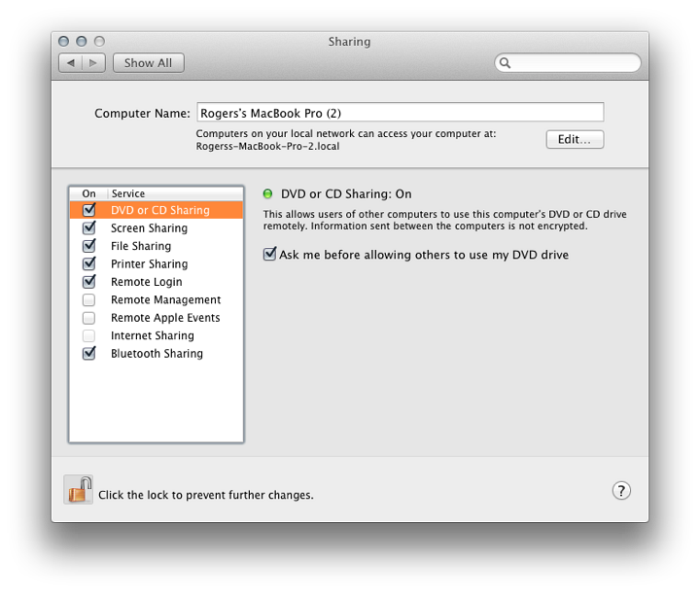The image size is (700, 593).
Task: Click inside the search field
Action: pyautogui.click(x=568, y=63)
